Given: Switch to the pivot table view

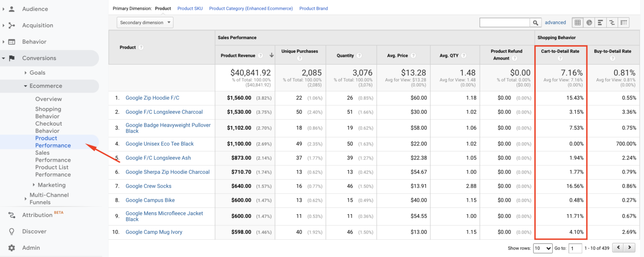Looking at the screenshot, I should coord(623,22).
